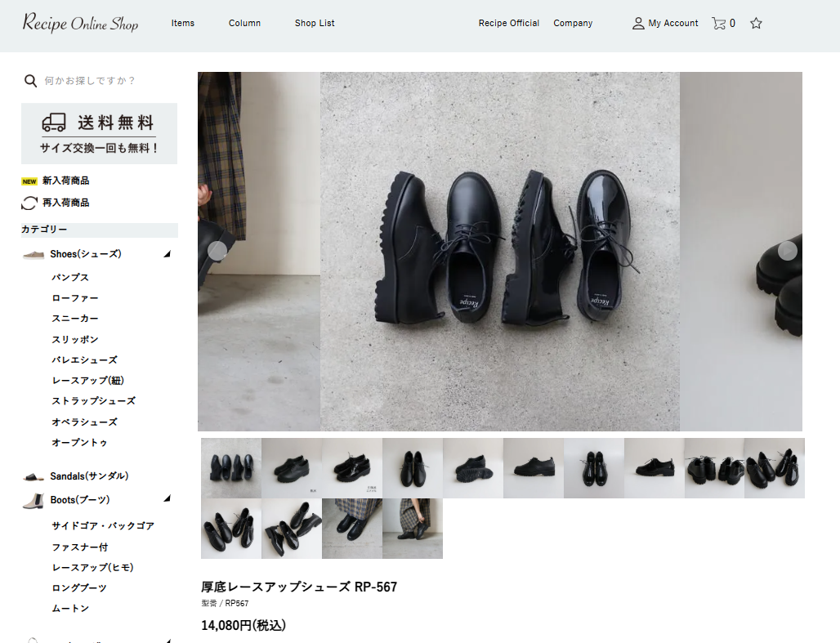Click the search magnifier icon

(30, 81)
